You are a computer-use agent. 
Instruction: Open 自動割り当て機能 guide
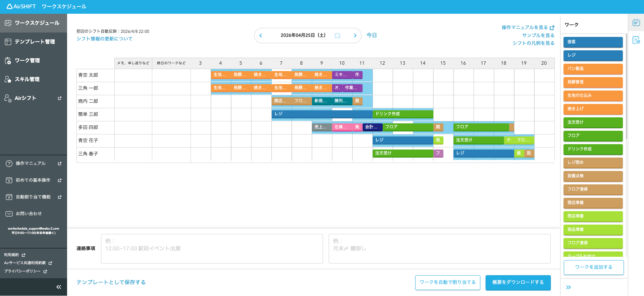point(34,197)
